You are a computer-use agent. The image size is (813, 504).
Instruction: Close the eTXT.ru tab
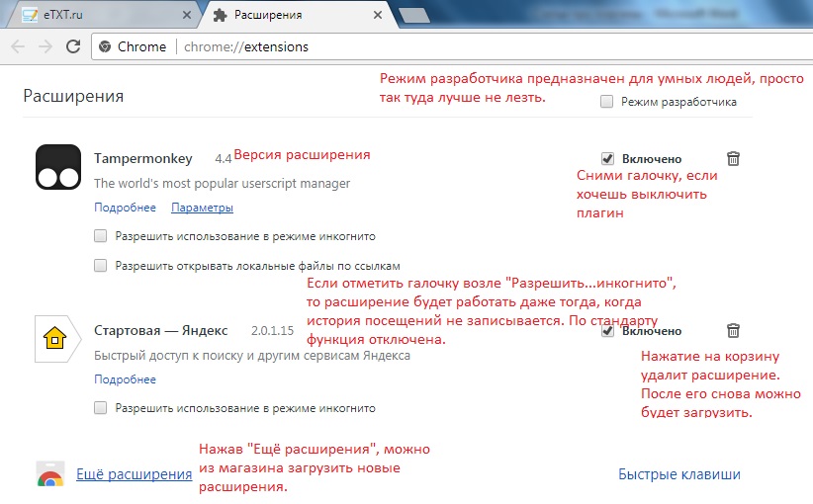pos(187,15)
